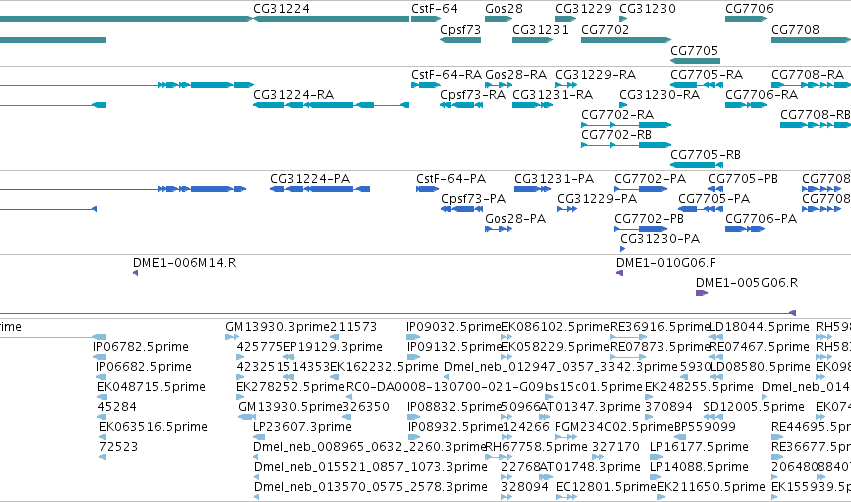Select the CG7705 gene label
Screen dimensions: 851x502
694,50
